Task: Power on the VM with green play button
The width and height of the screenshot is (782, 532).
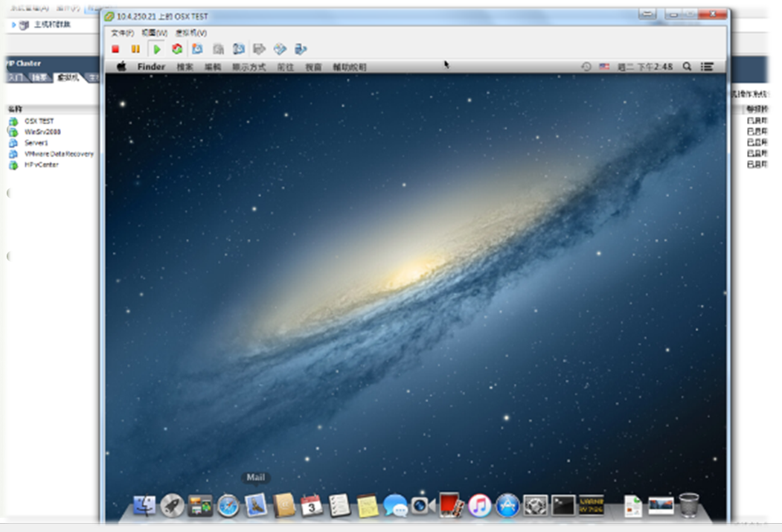Action: [156, 49]
